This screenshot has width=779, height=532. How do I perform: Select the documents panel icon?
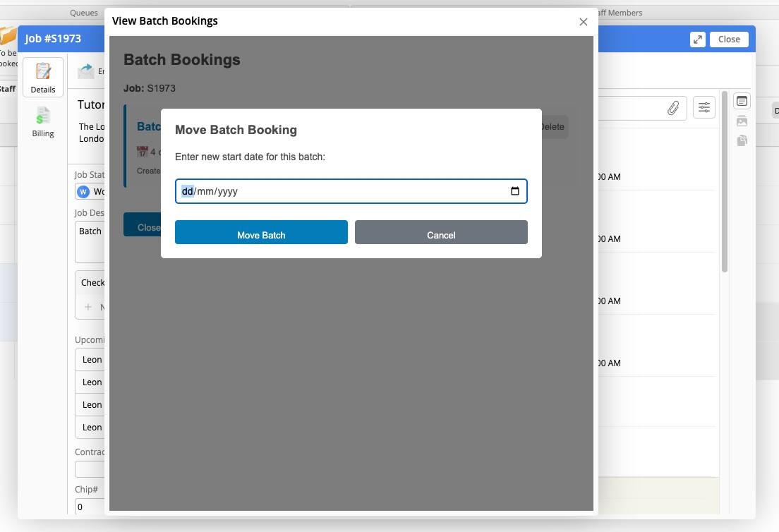(x=742, y=141)
